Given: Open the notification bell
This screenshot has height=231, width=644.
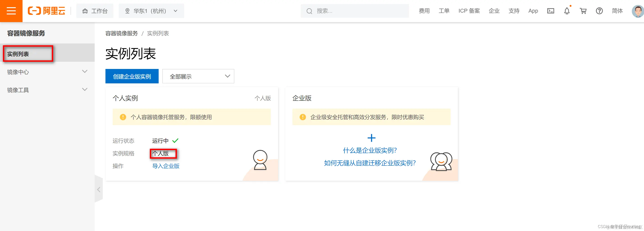Looking at the screenshot, I should [567, 11].
